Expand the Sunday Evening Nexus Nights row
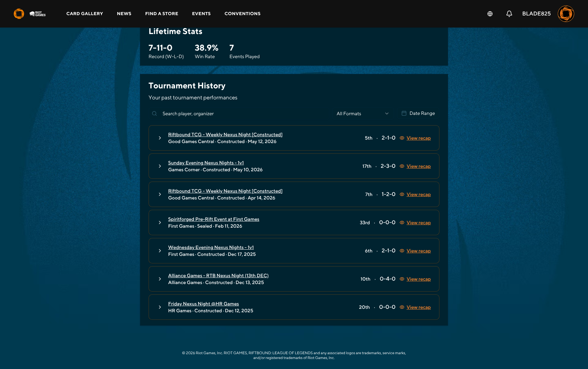The width and height of the screenshot is (588, 369). [160, 166]
